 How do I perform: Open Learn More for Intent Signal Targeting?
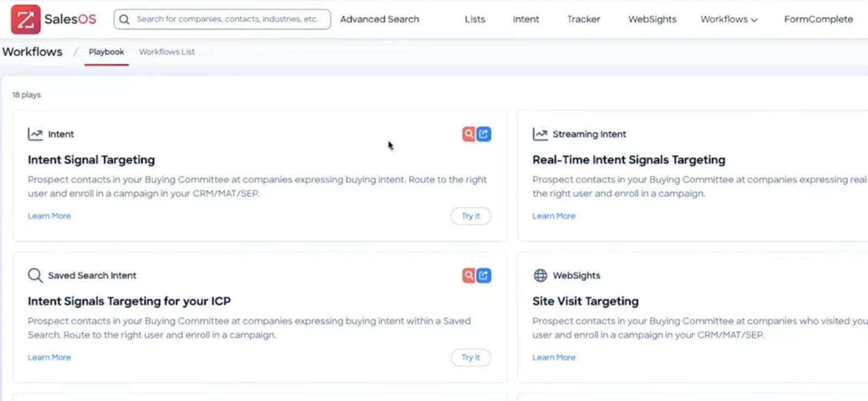(50, 216)
